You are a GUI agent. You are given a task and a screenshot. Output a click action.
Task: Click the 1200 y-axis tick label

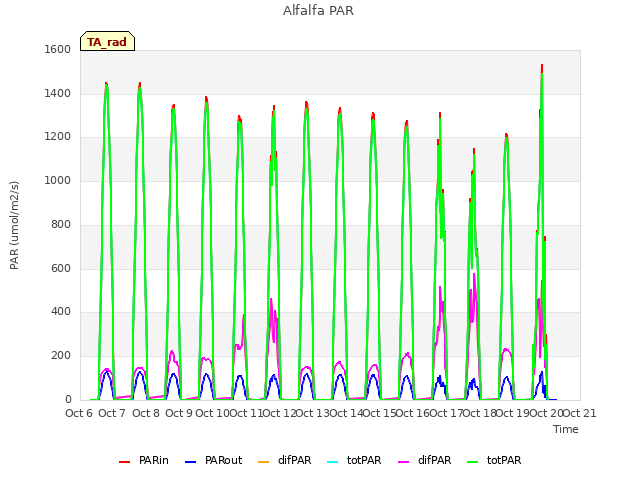(x=58, y=137)
